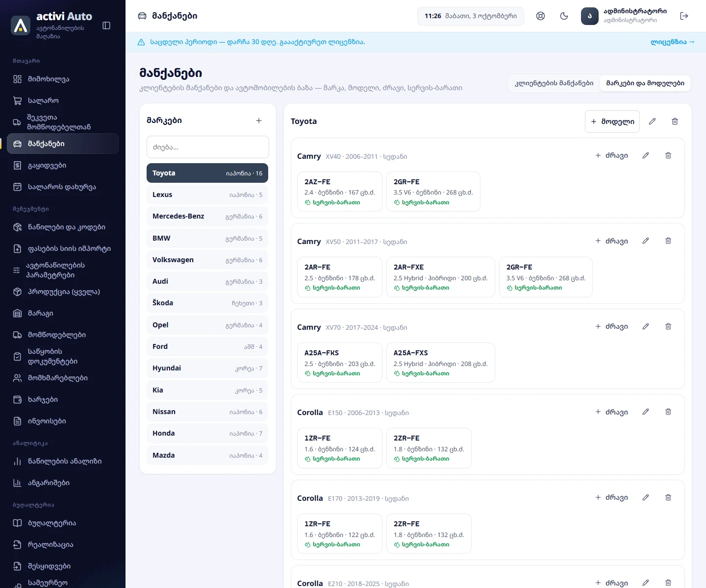The image size is (706, 588).
Task: Open the ლიცენზია link in the banner
Action: pos(673,42)
